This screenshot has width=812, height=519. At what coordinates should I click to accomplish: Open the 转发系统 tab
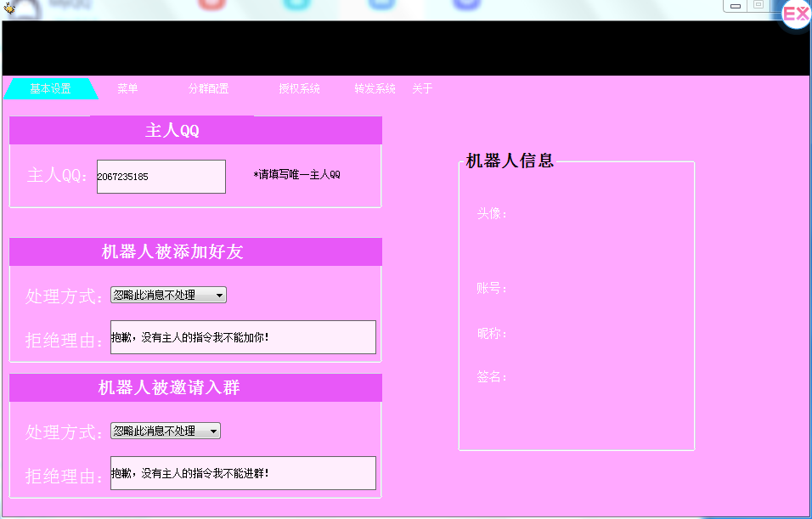pyautogui.click(x=374, y=88)
